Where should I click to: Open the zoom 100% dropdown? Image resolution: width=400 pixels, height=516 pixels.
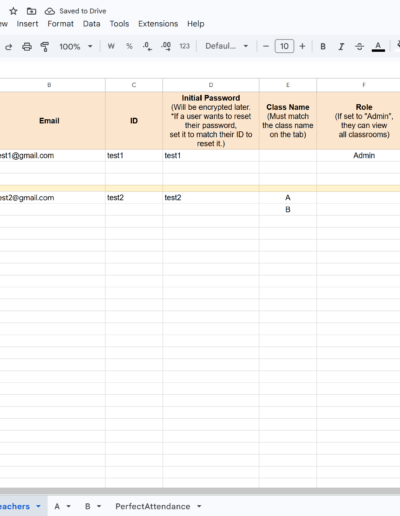(x=76, y=47)
